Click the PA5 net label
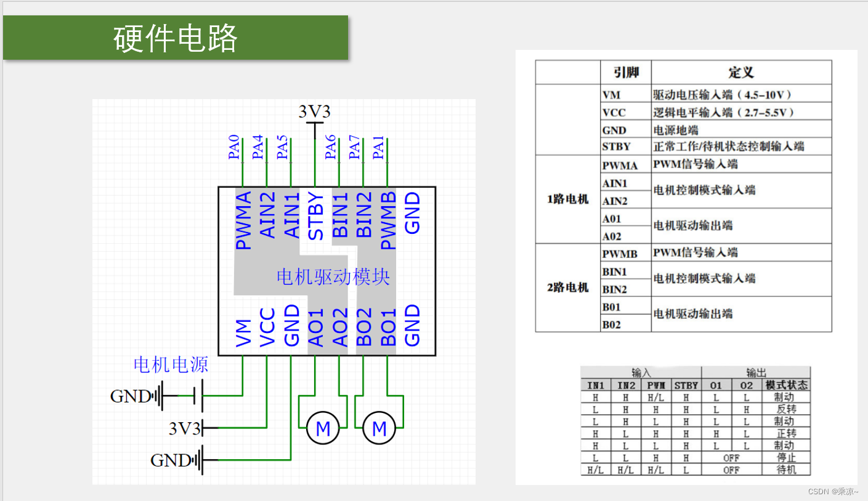Viewport: 868px width, 501px height. click(x=282, y=147)
